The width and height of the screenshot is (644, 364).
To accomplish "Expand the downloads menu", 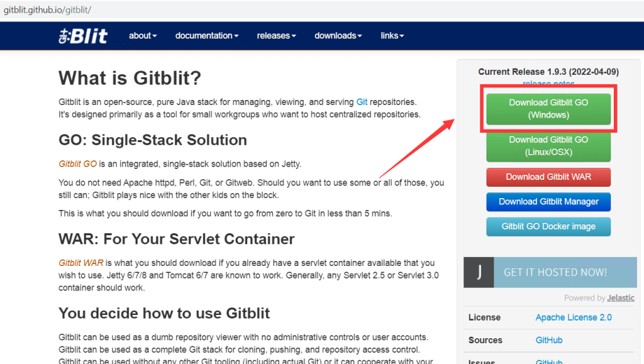I will [x=338, y=36].
